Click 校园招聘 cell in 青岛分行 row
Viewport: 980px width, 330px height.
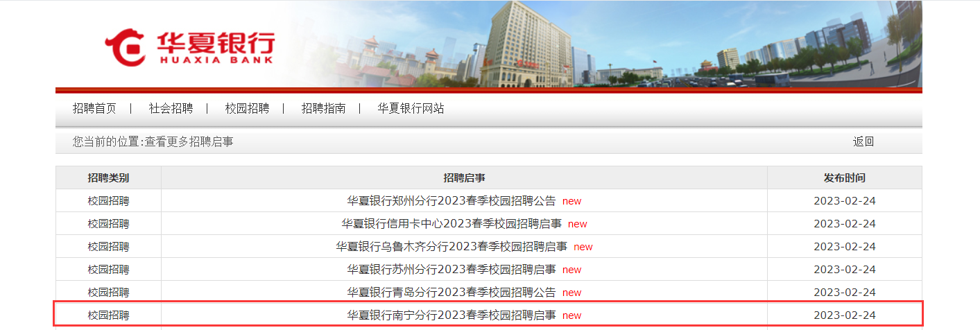(108, 293)
